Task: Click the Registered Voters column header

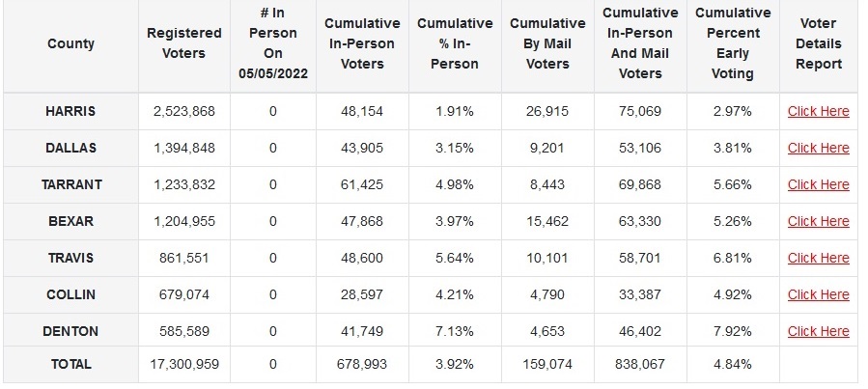Action: click(184, 43)
